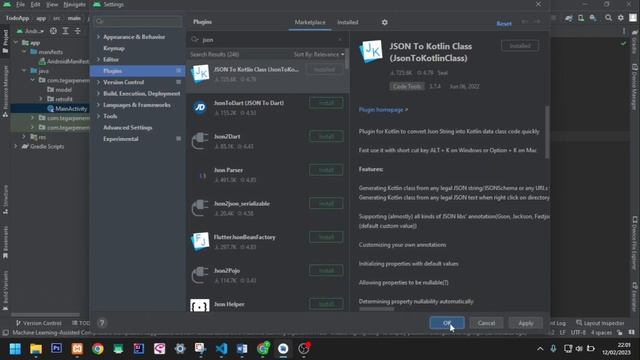Select Keymap in the settings tree
Screen dimensions: 640x360
[114, 48]
